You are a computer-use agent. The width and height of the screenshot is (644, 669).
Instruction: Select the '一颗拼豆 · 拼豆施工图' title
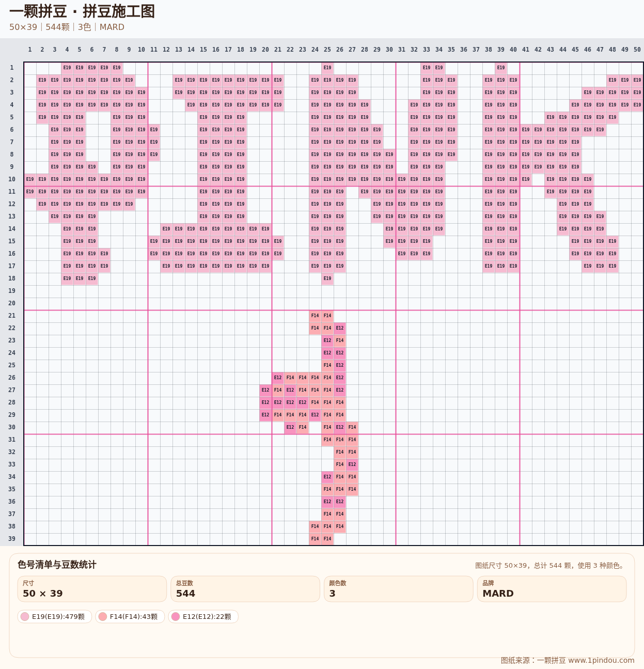click(82, 11)
